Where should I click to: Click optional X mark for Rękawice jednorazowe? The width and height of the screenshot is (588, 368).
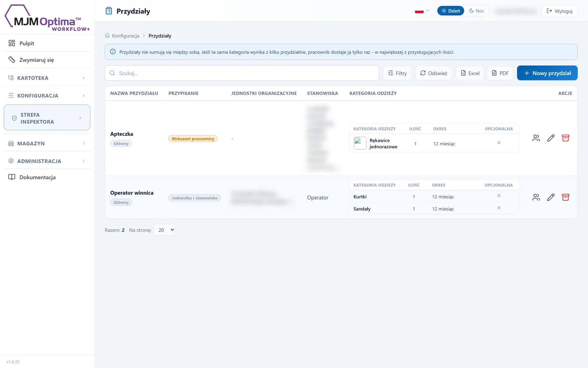click(499, 143)
